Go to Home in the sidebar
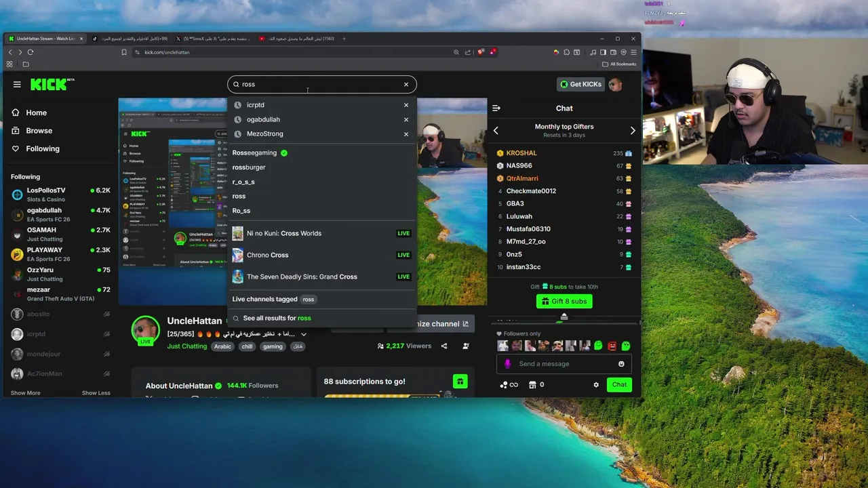The height and width of the screenshot is (488, 868). coord(30,113)
